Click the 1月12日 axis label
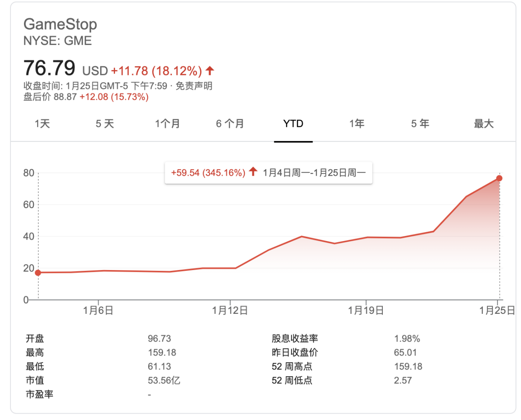521x420 pixels. (x=230, y=310)
